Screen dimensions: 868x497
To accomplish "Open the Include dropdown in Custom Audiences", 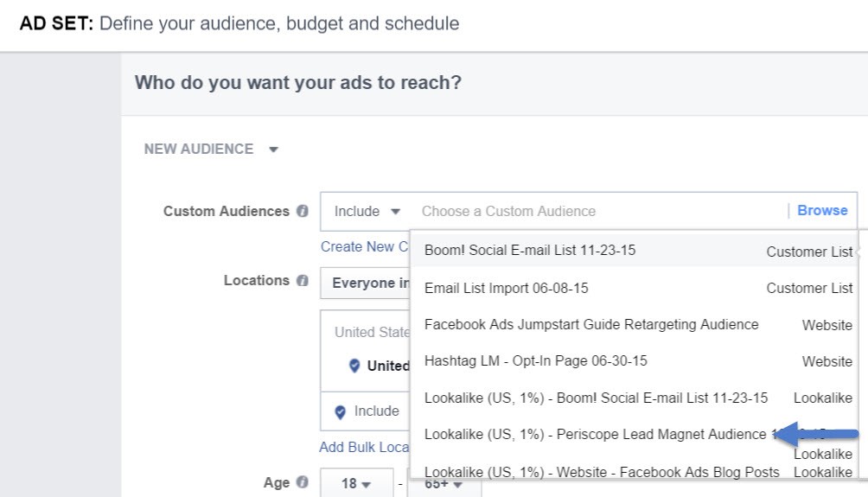I will point(367,212).
